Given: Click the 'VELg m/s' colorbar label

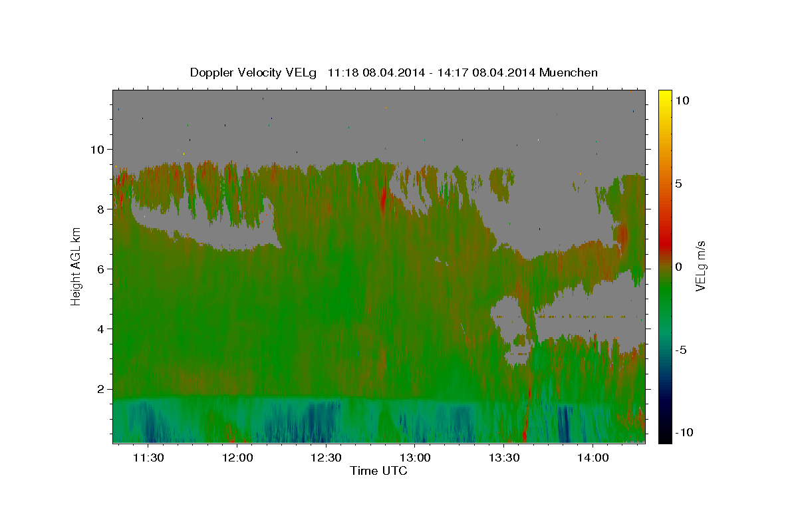Looking at the screenshot, I should [700, 266].
